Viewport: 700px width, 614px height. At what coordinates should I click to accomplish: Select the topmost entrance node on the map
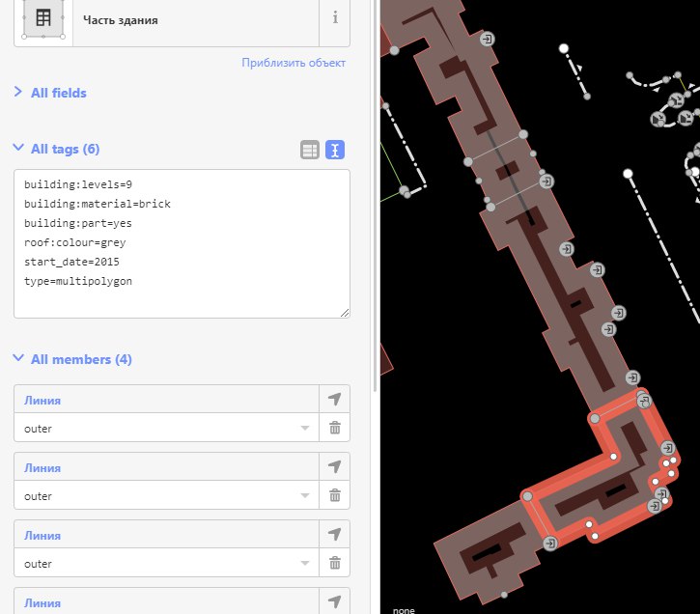coord(487,39)
